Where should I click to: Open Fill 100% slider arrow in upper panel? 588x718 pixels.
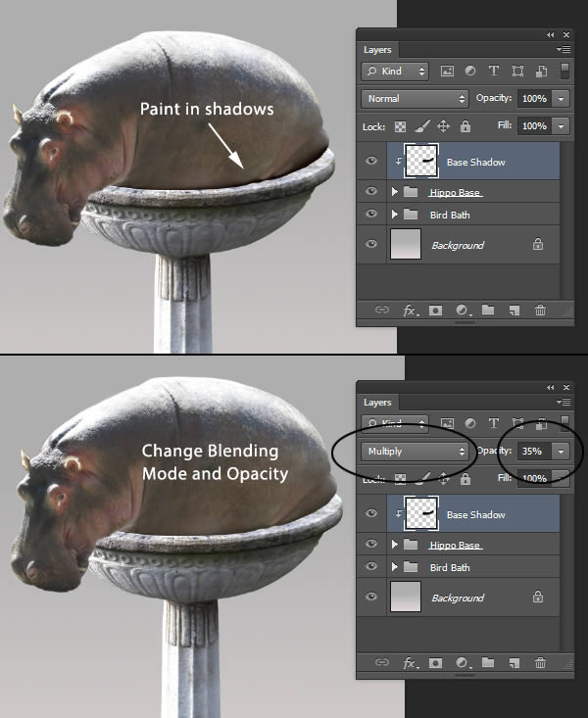561,126
